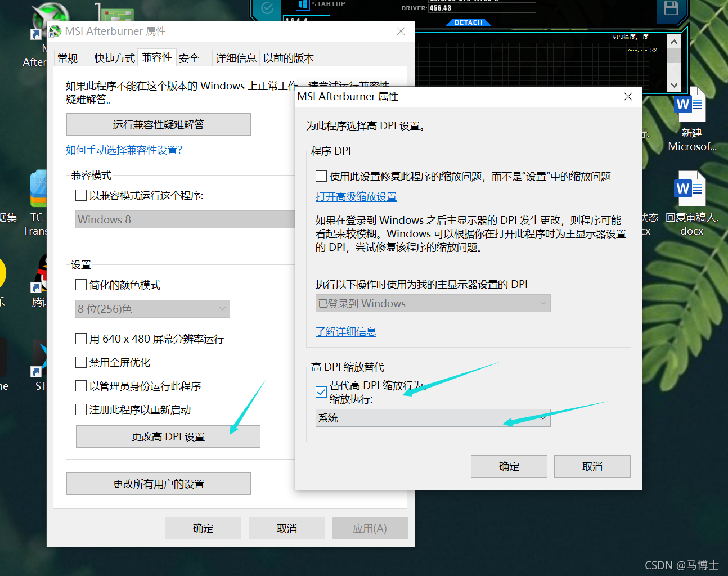Cancel the DPI settings dialog with 取消

pos(592,466)
